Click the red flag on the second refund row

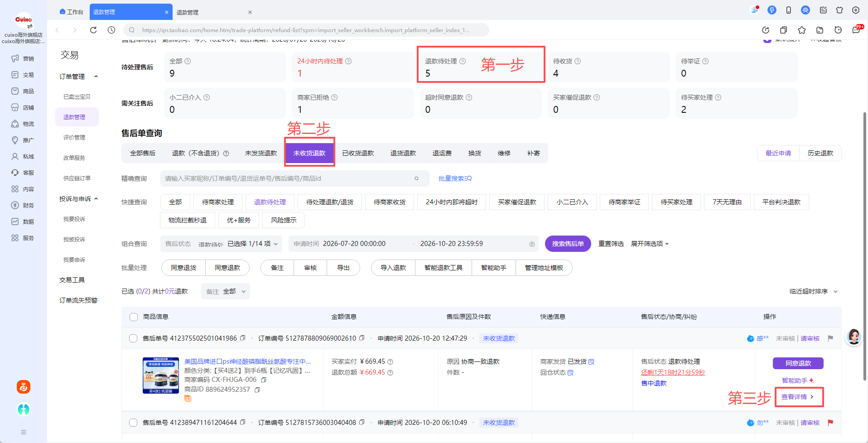(830, 422)
